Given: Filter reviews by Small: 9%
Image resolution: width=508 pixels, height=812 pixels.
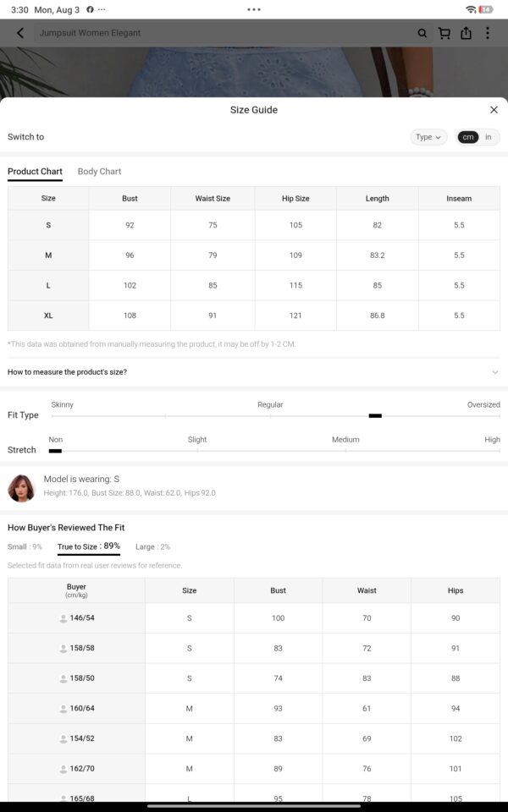Looking at the screenshot, I should click(25, 547).
